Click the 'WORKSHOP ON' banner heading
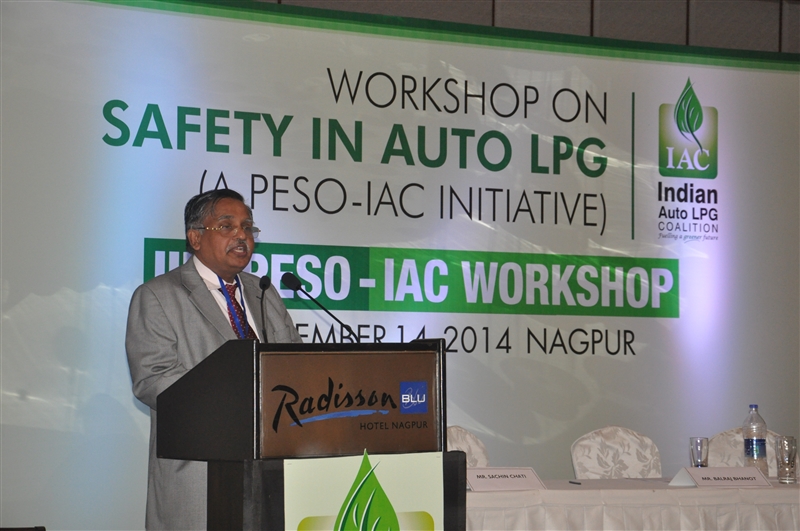800x531 pixels. 467,97
